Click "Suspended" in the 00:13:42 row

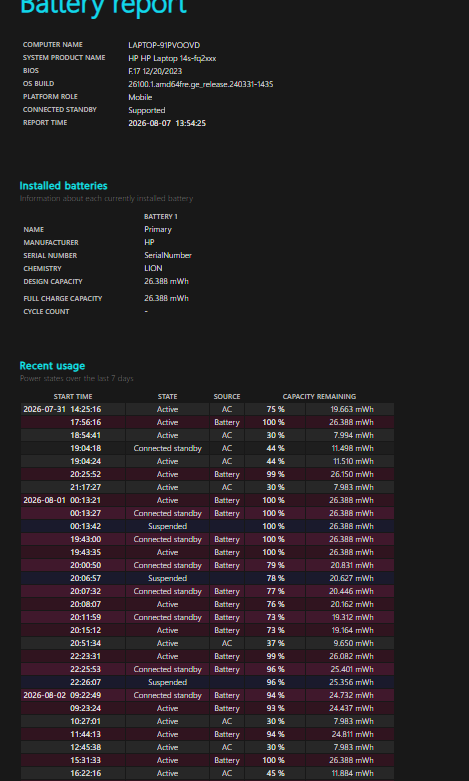(x=167, y=526)
